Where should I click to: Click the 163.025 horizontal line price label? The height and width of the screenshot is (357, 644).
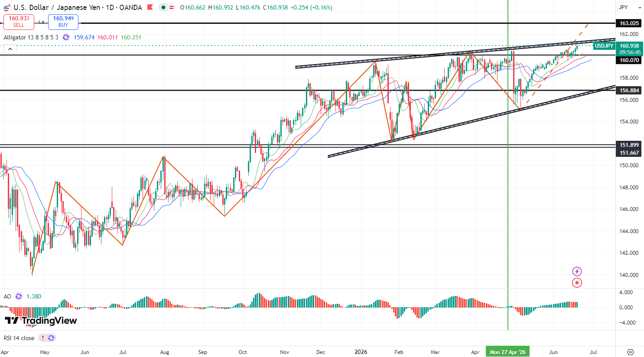pos(629,23)
